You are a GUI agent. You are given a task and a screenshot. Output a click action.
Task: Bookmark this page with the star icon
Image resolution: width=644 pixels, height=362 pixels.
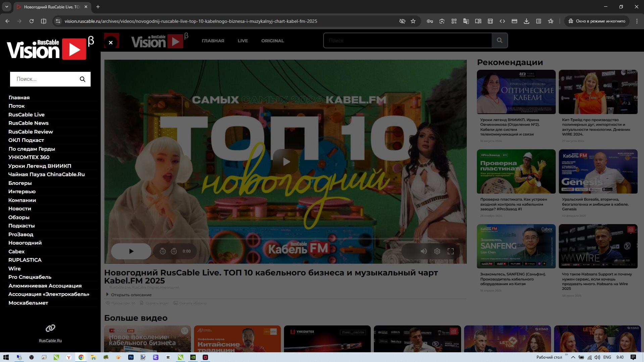[x=413, y=21]
